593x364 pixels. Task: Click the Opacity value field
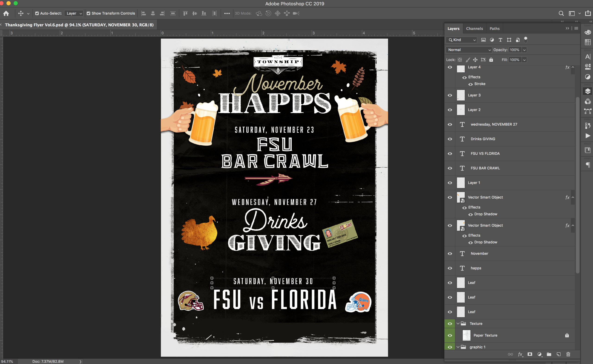[515, 50]
